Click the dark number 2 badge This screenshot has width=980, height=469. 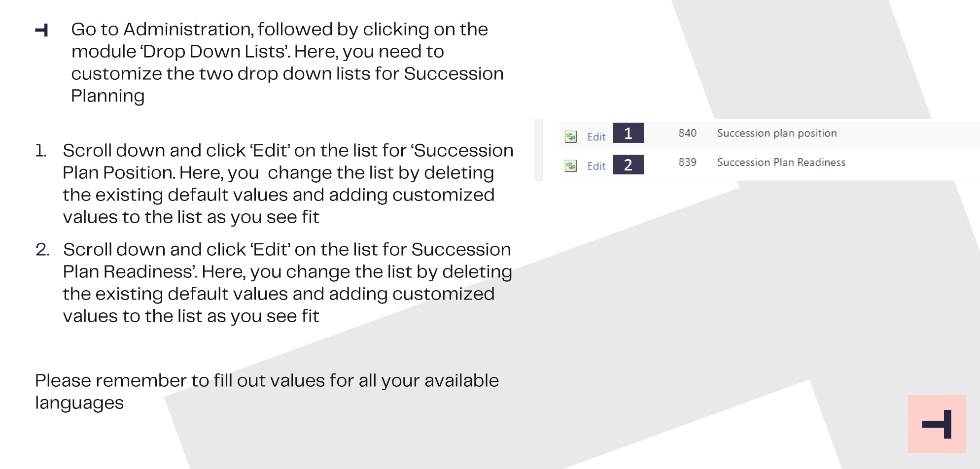click(628, 165)
